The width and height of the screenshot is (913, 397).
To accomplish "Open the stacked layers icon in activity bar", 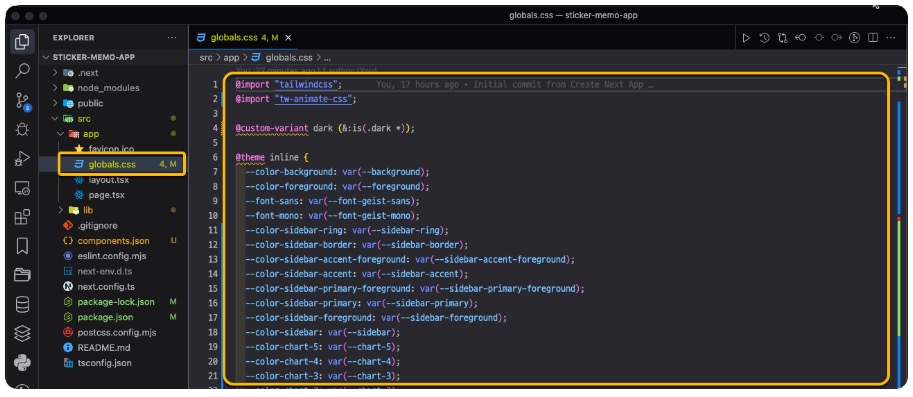I will coord(22,334).
